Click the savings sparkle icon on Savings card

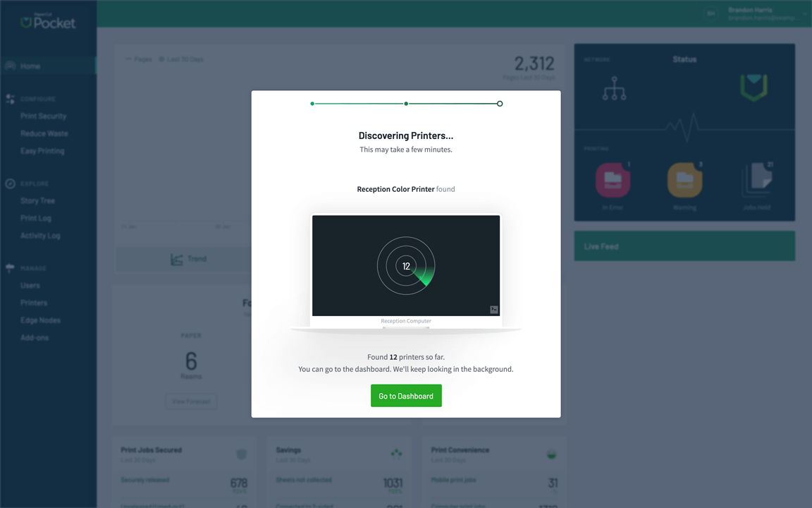click(x=396, y=454)
